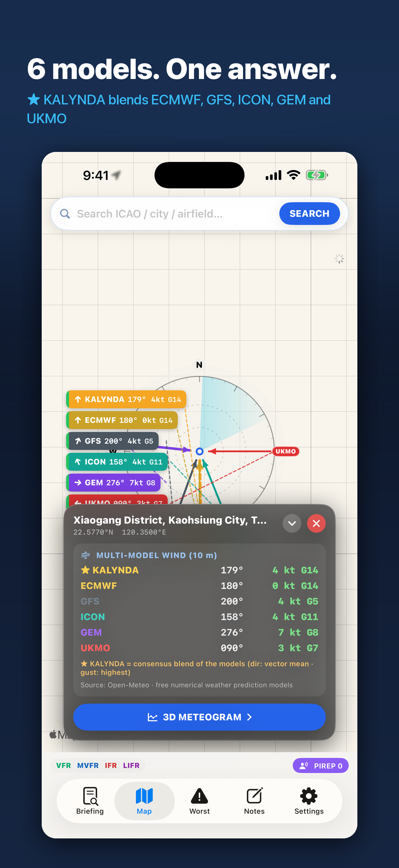
Task: Select the GEM 276° 7kt G8 label
Action: (113, 483)
